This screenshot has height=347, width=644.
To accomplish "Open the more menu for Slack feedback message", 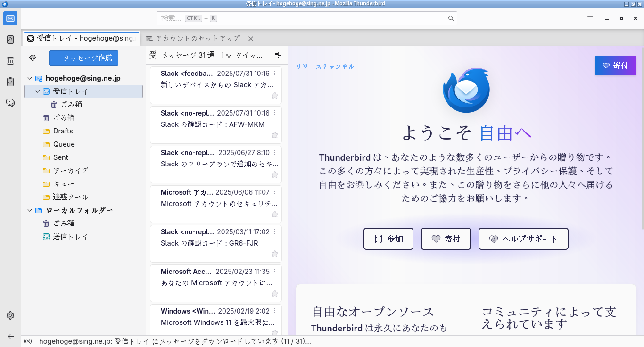I will coord(275,74).
